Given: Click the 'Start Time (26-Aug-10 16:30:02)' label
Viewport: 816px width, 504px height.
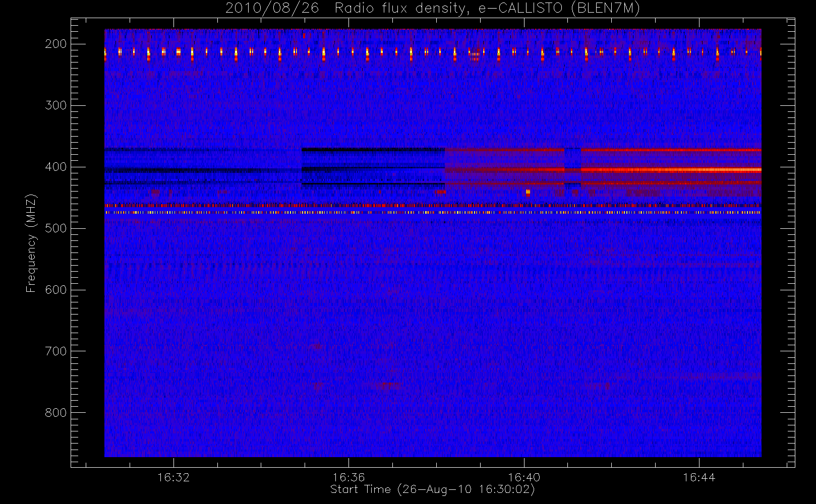Looking at the screenshot, I should tap(432, 489).
